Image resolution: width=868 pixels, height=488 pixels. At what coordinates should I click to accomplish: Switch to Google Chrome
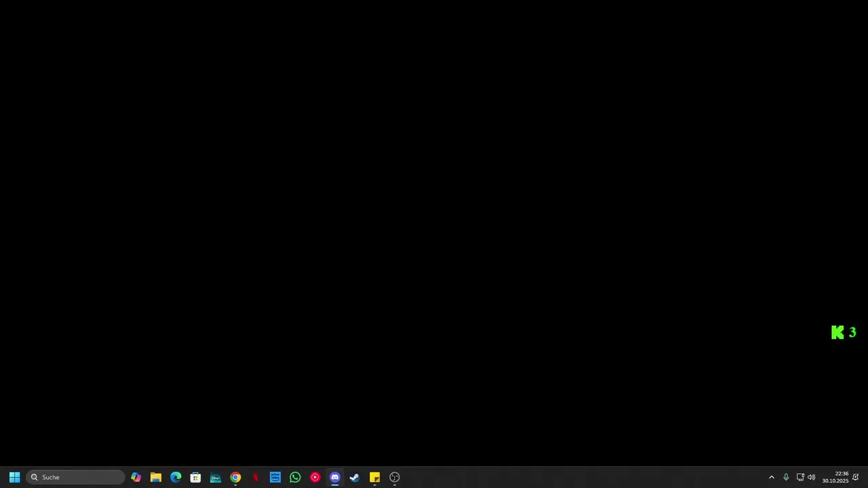235,477
